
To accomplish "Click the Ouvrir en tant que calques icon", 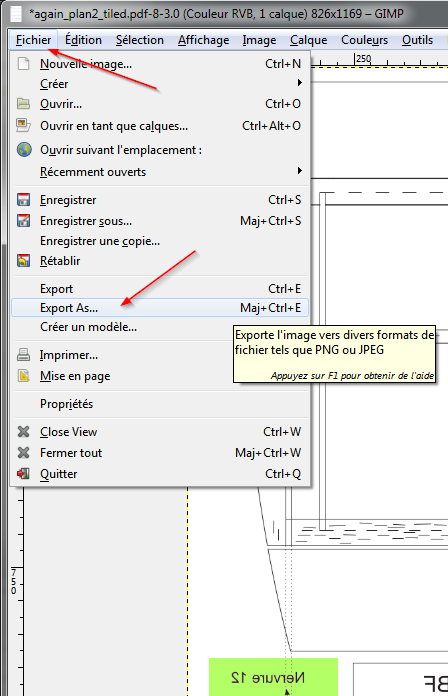I will click(x=23, y=126).
